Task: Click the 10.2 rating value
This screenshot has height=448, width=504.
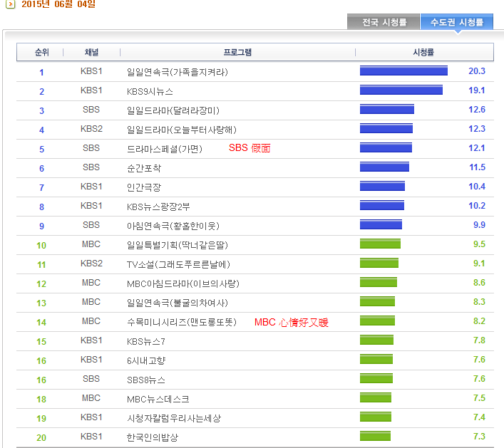Action: click(477, 206)
